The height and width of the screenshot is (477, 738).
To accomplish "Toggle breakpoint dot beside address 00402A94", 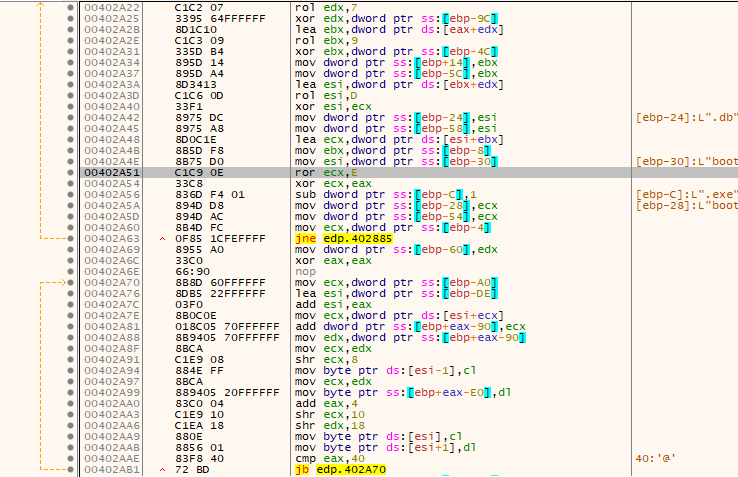I will tap(71, 371).
